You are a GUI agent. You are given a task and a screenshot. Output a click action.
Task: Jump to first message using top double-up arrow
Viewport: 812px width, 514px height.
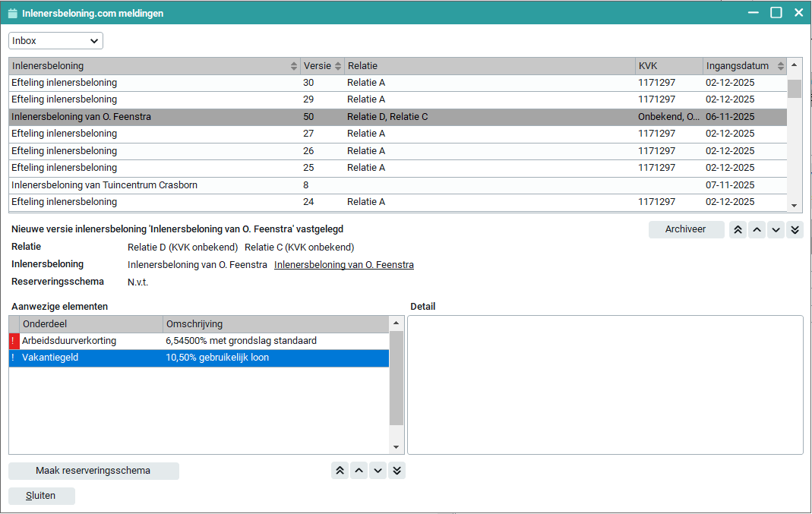[x=738, y=230]
